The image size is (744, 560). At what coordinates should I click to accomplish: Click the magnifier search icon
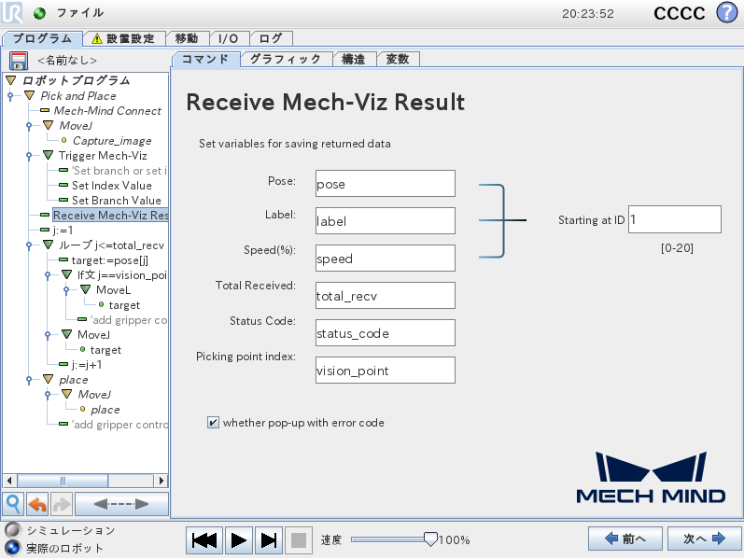pyautogui.click(x=13, y=504)
